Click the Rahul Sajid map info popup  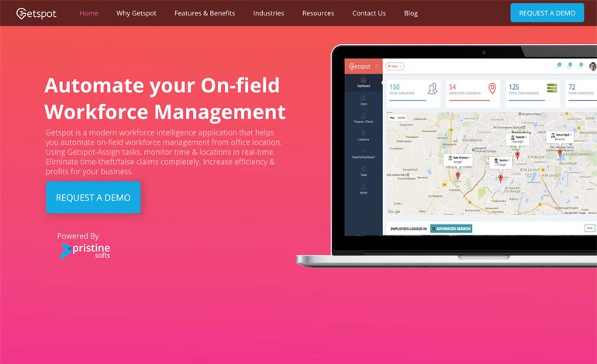coord(560,137)
